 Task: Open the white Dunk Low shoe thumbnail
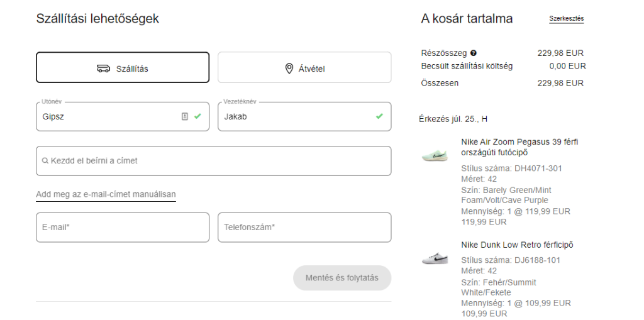435,258
